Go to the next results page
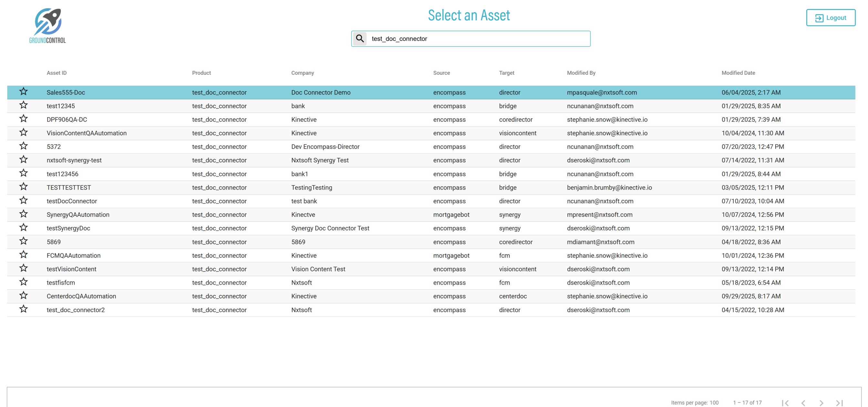 821,402
